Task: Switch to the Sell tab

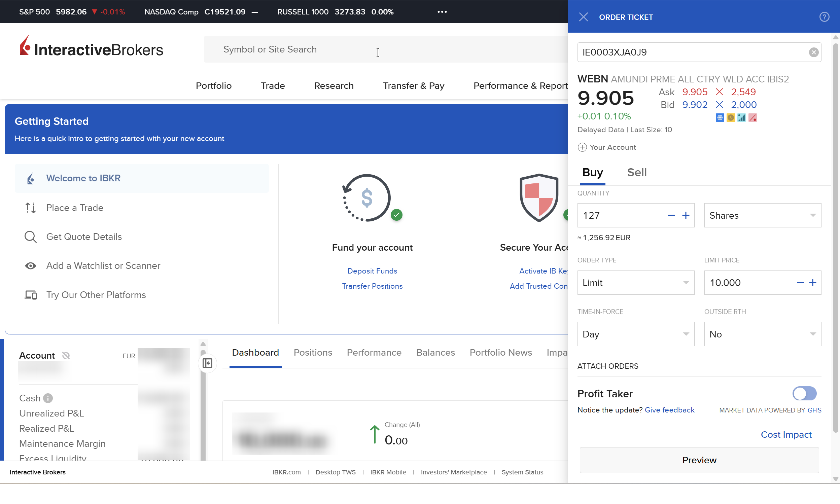Action: (636, 173)
